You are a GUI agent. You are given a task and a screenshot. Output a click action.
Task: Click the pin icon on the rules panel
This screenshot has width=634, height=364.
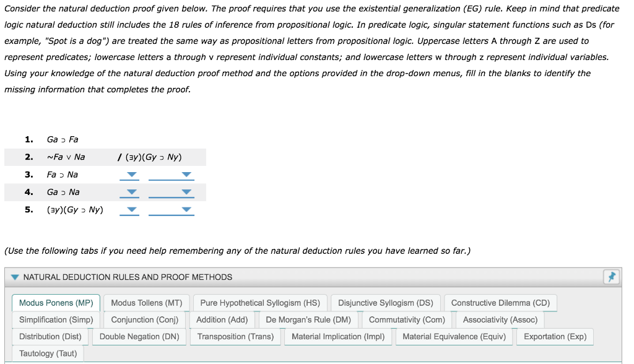[x=612, y=277]
